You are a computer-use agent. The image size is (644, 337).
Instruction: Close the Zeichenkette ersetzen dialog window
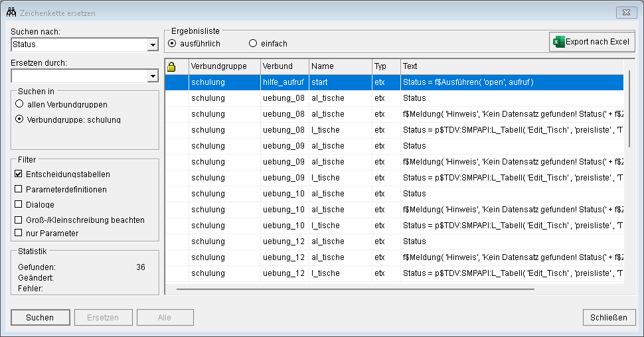[625, 12]
